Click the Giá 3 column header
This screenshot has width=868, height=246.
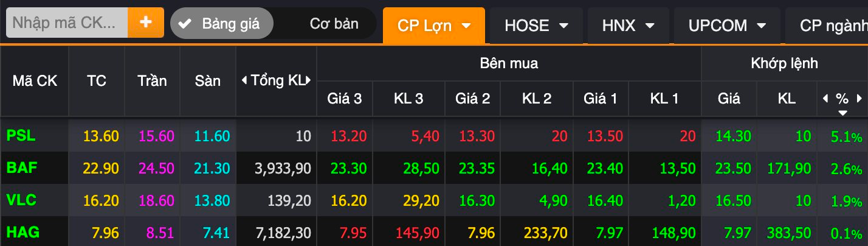pos(345,99)
